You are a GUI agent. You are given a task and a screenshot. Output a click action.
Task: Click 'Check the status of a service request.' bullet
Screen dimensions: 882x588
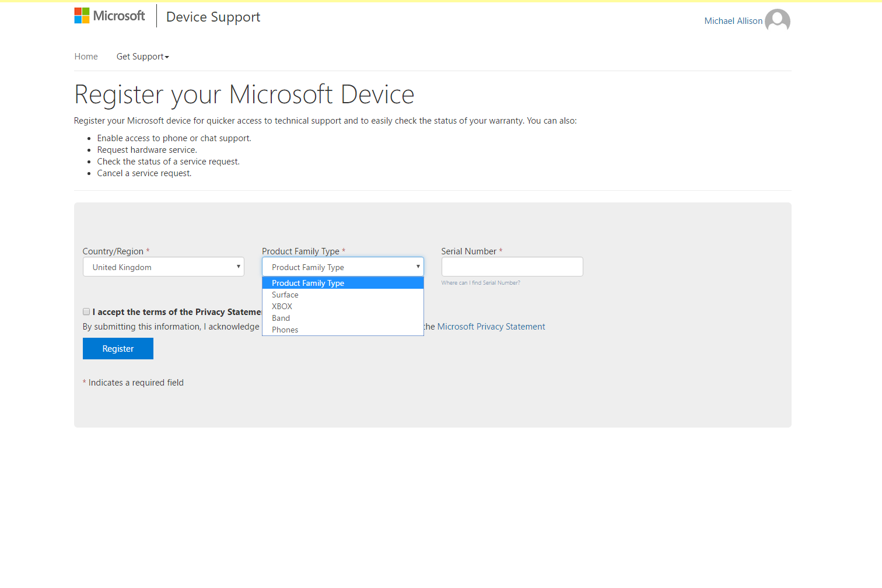(168, 162)
